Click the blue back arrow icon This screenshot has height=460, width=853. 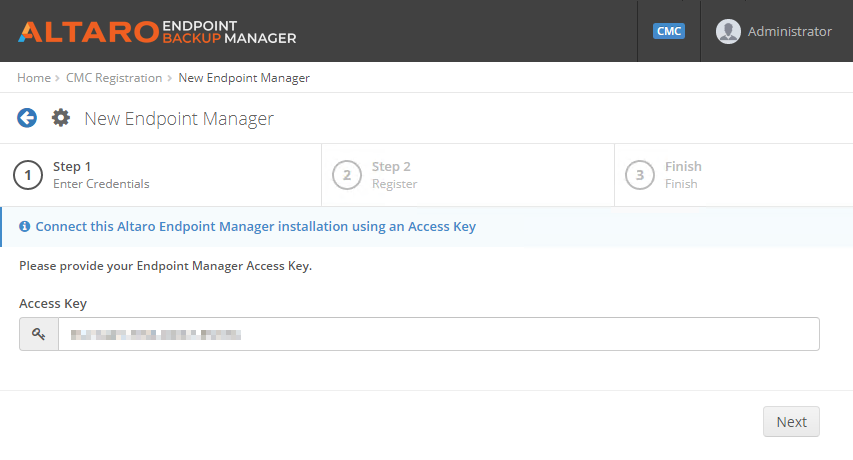coord(27,118)
